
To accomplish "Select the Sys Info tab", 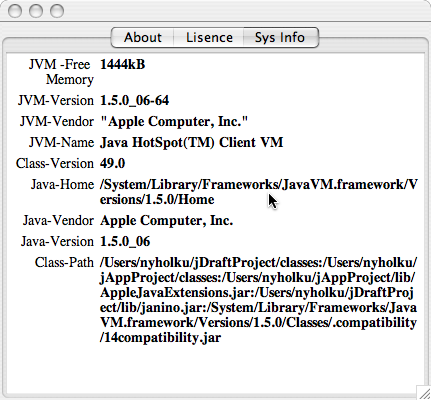I will point(280,37).
